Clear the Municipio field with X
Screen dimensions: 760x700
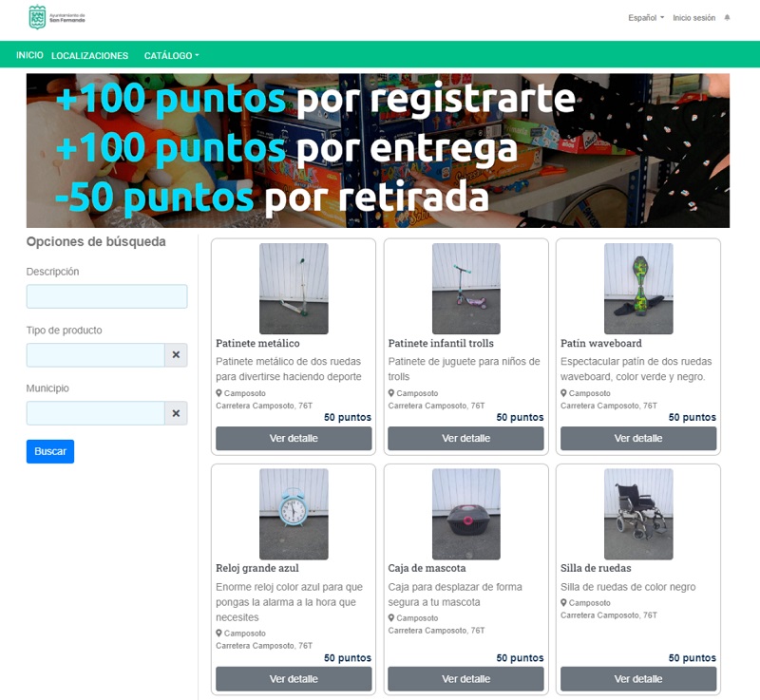click(x=176, y=413)
